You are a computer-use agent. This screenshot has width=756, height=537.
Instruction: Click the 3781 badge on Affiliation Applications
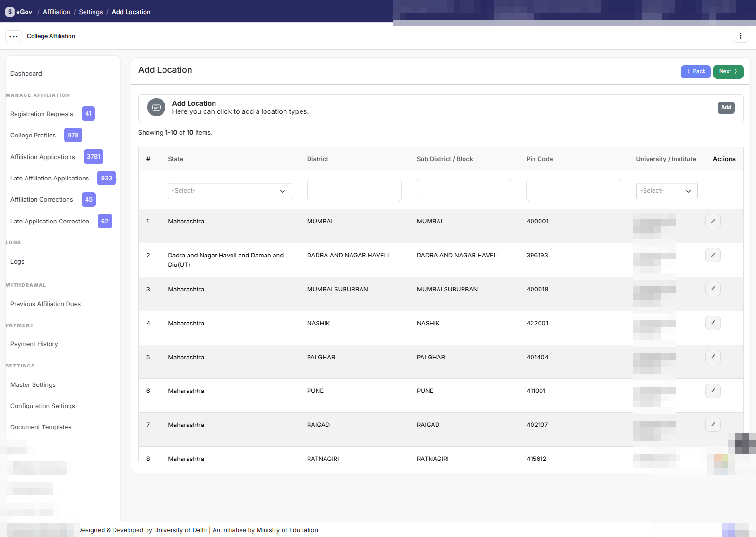(x=94, y=156)
